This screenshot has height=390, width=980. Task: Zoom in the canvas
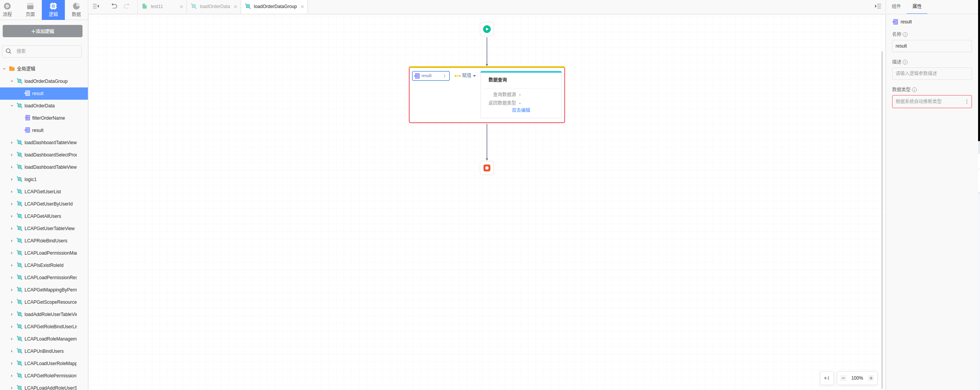click(871, 378)
